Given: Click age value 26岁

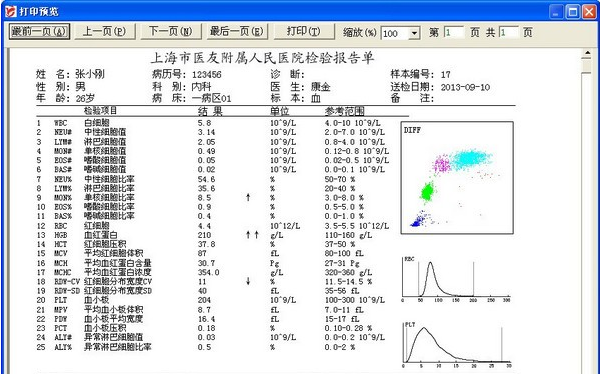Looking at the screenshot, I should [x=85, y=98].
